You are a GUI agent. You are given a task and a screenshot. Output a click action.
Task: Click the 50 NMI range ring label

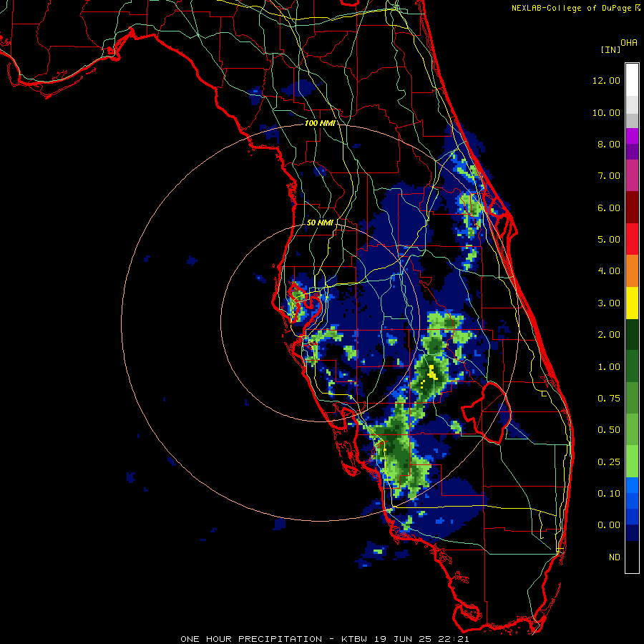coord(320,223)
